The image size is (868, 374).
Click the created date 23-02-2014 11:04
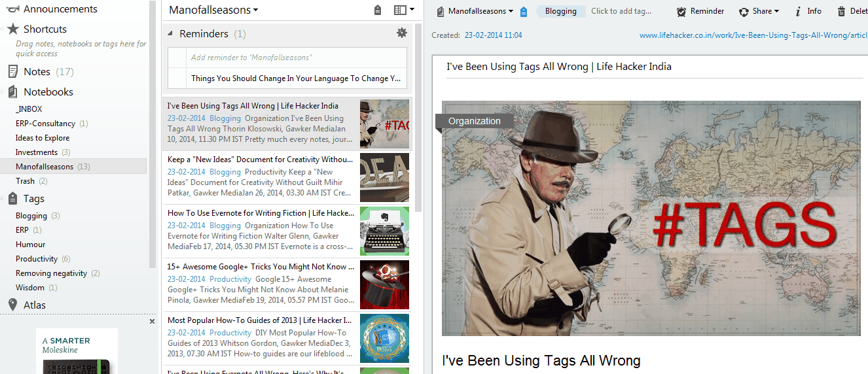coord(494,35)
